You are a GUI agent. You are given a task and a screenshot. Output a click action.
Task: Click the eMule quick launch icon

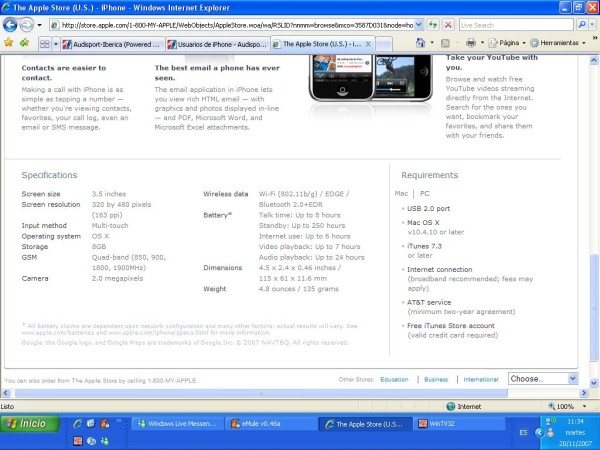104,423
